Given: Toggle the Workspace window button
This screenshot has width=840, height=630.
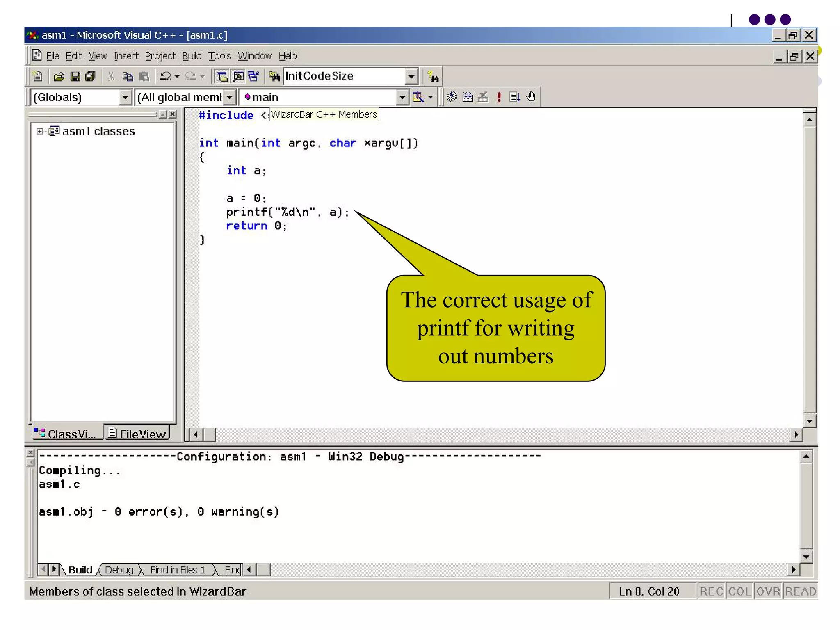Looking at the screenshot, I should (x=221, y=76).
